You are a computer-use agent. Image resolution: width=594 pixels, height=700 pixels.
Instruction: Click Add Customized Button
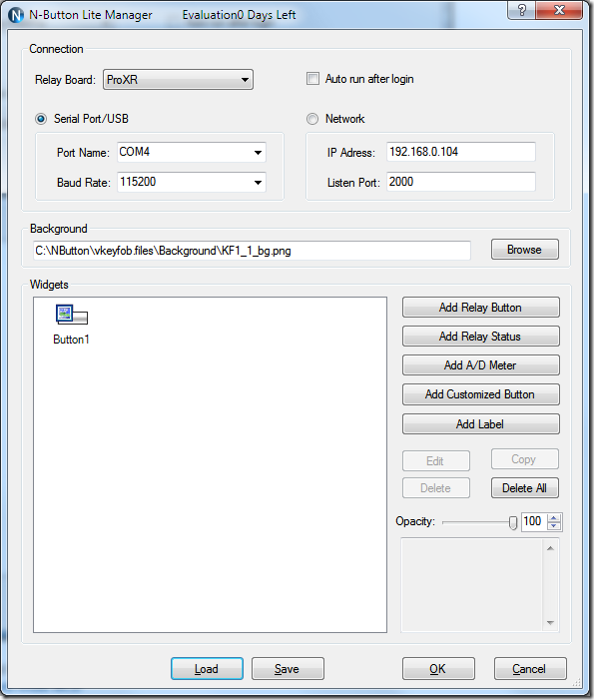480,394
